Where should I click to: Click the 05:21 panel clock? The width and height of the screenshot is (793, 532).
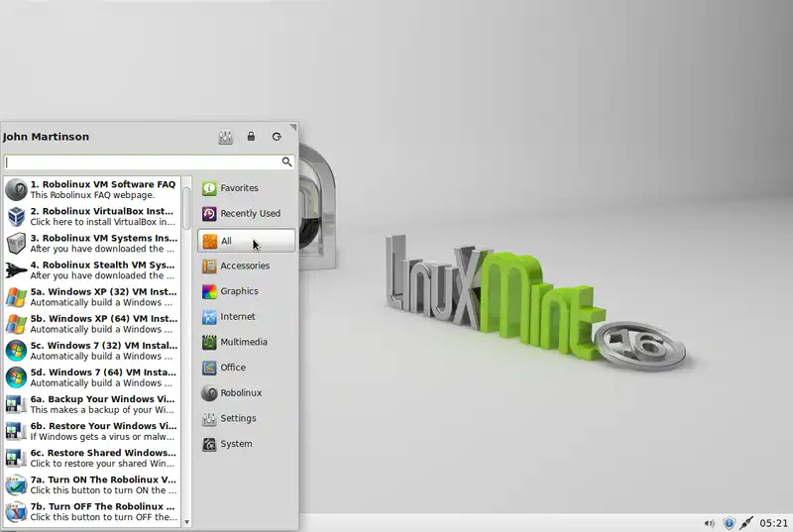pyautogui.click(x=773, y=523)
